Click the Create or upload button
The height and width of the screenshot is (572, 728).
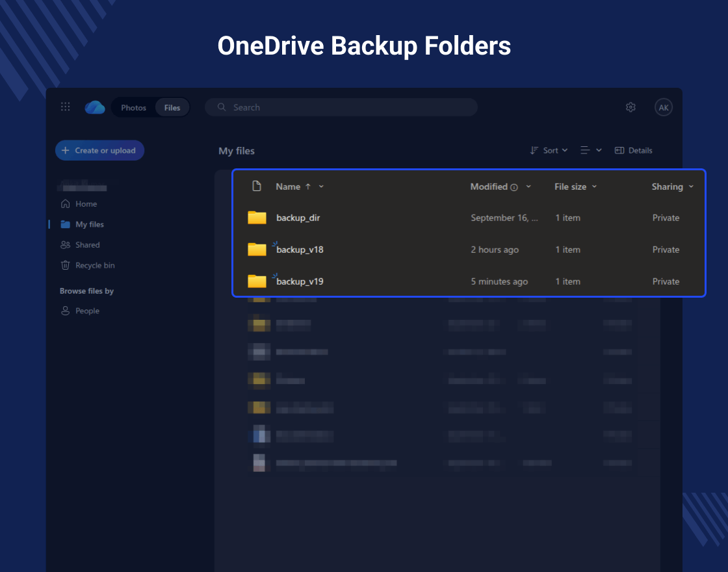pos(100,150)
